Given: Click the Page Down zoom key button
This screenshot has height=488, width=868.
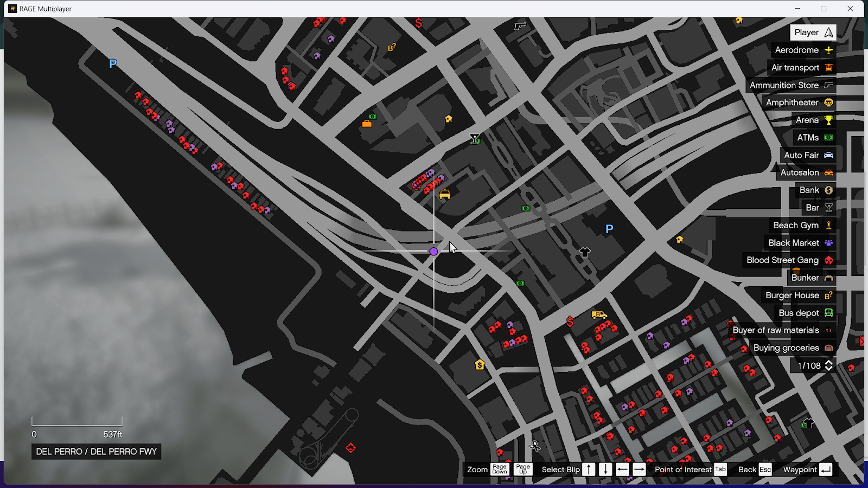Looking at the screenshot, I should [x=500, y=470].
